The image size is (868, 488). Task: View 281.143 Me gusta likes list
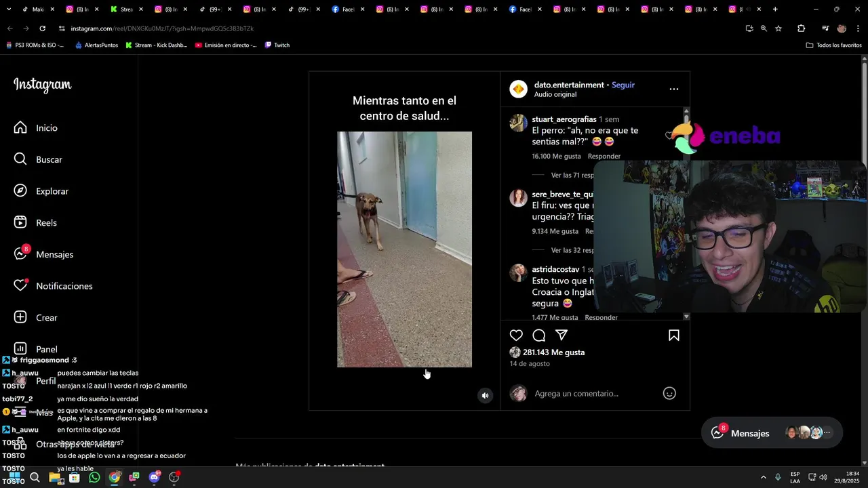coord(553,352)
